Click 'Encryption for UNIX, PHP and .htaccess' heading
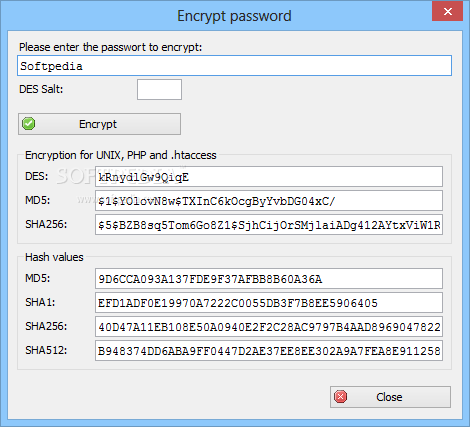470x427 pixels. 121,155
